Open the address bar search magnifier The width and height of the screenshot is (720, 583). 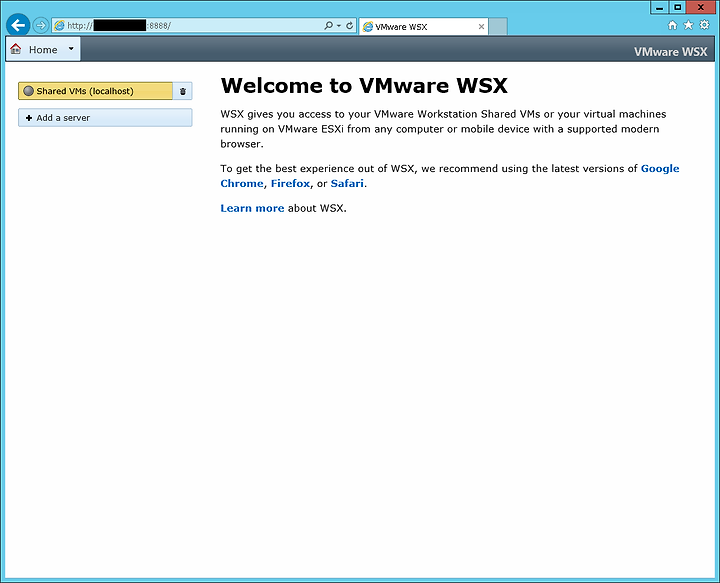point(328,26)
